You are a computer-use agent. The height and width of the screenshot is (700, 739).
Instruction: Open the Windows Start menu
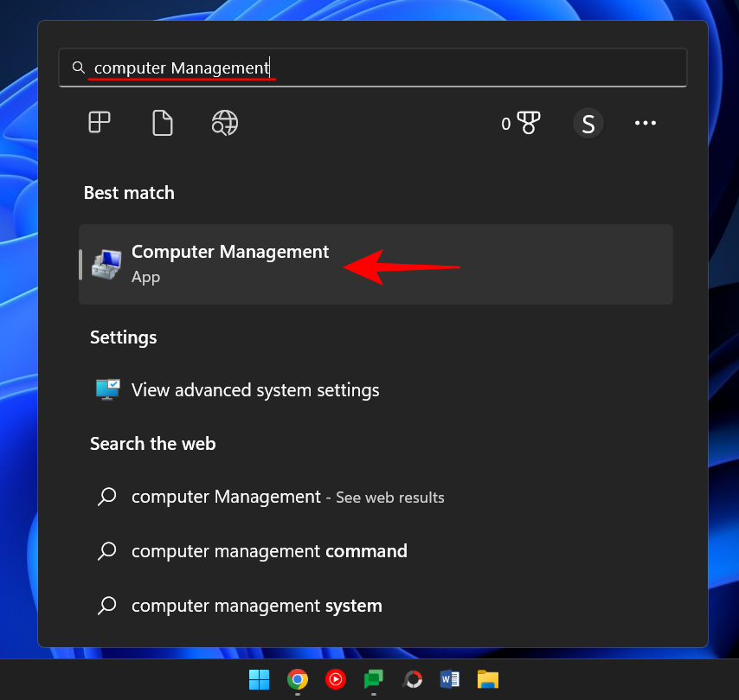[258, 679]
